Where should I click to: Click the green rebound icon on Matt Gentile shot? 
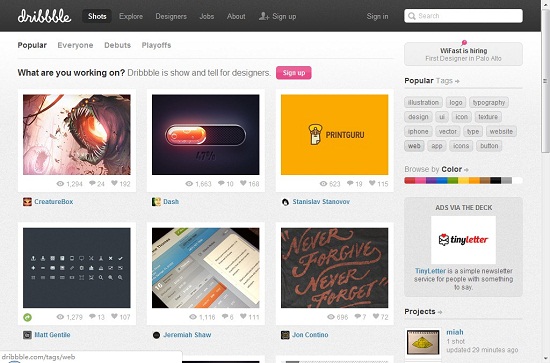click(x=27, y=317)
